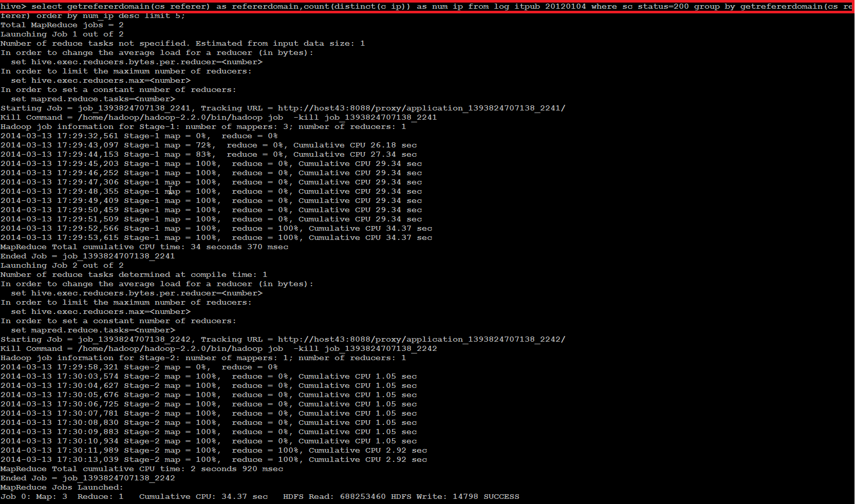Open the tracking URL for application 2241
This screenshot has width=855, height=504.
coord(421,108)
